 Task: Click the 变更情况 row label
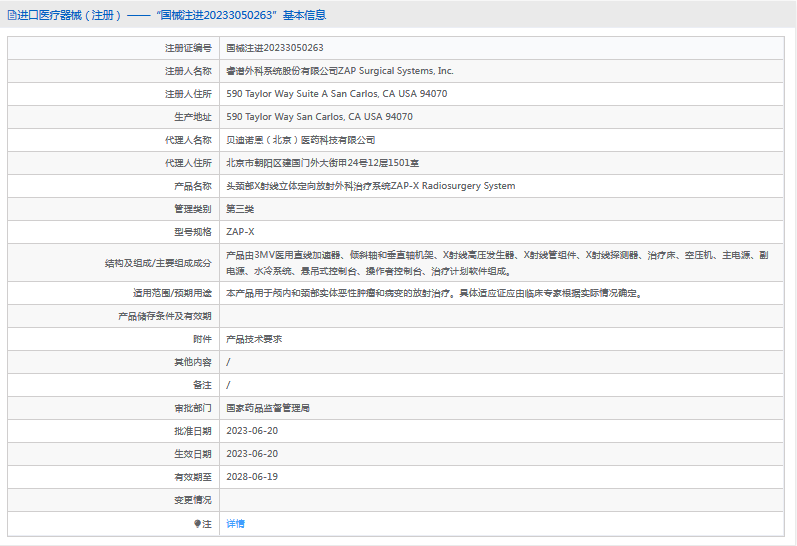(x=193, y=500)
